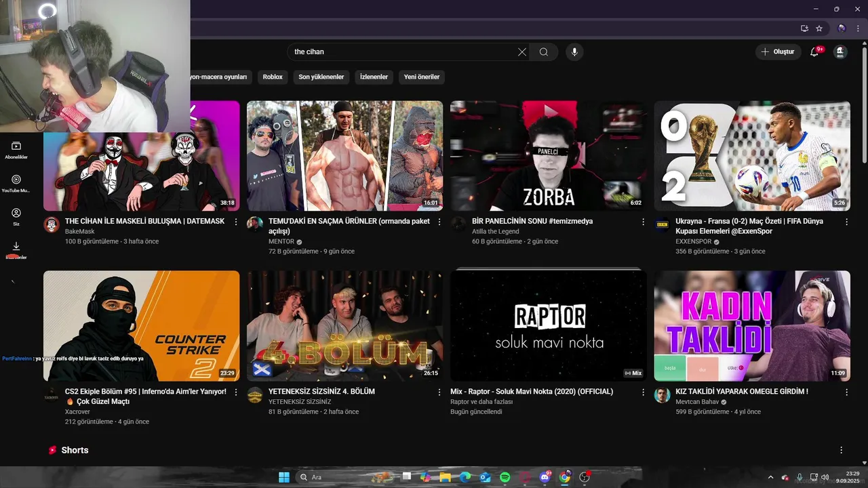Select the İzlenenler filter chip
The height and width of the screenshot is (488, 868).
pos(374,77)
